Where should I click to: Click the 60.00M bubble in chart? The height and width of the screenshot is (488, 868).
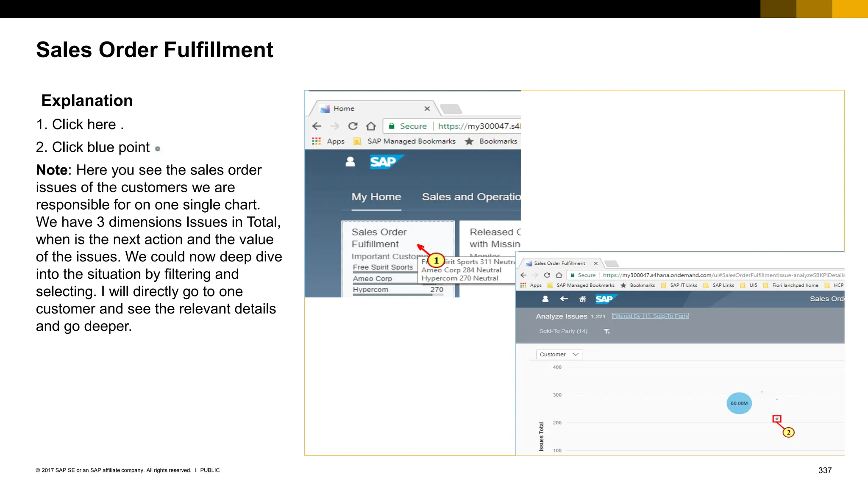pos(739,403)
